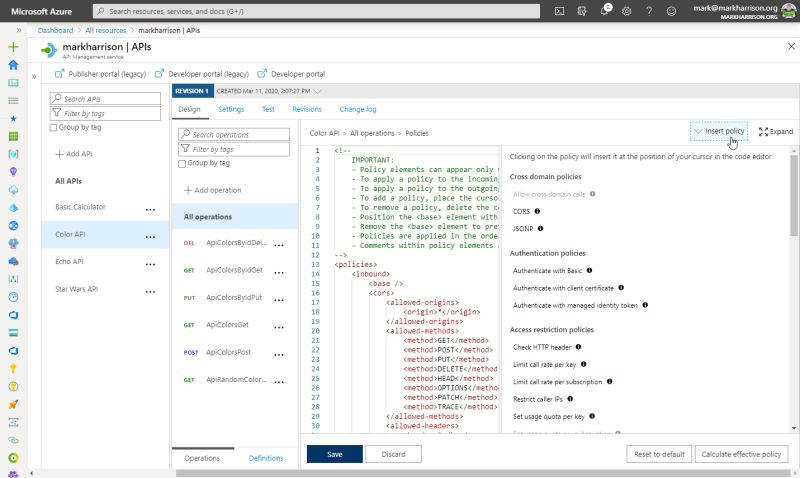Go to All resources breadcrumb
Screen dimensions: 800x478
coord(106,30)
